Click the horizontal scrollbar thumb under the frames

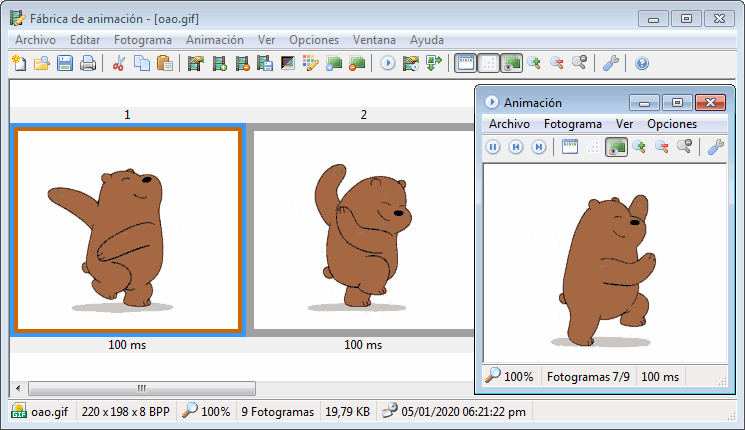pos(142,389)
